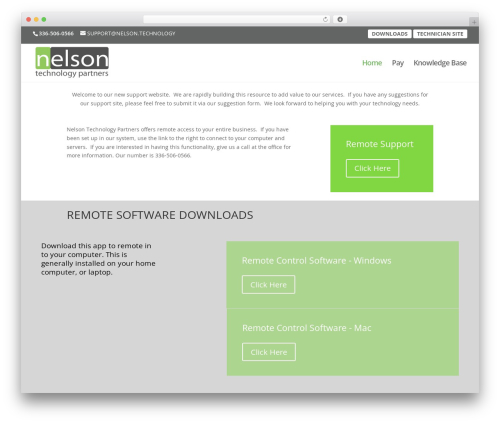Open the Knowledge Base menu item
The height and width of the screenshot is (423, 500).
tap(440, 63)
